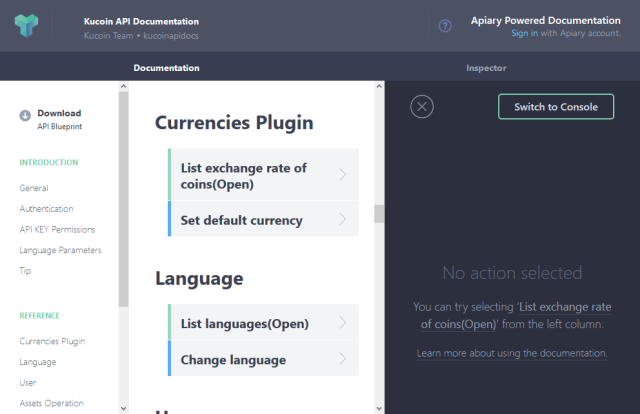
Task: Open Learn more about using the documentation link
Action: [512, 353]
